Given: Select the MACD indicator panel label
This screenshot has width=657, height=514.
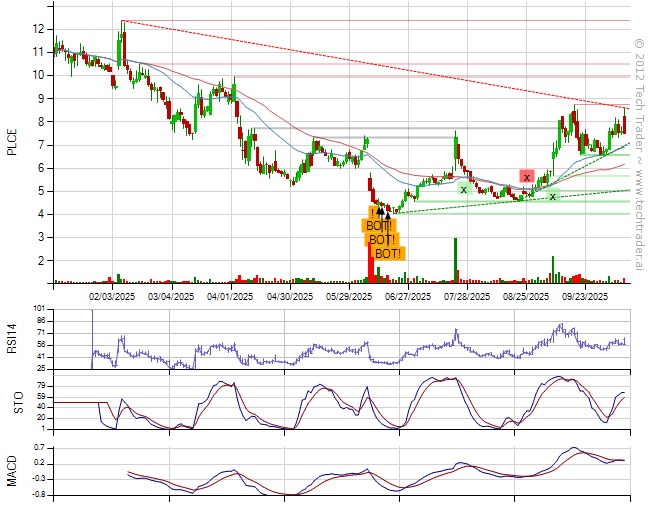Looking at the screenshot, I should coord(13,469).
